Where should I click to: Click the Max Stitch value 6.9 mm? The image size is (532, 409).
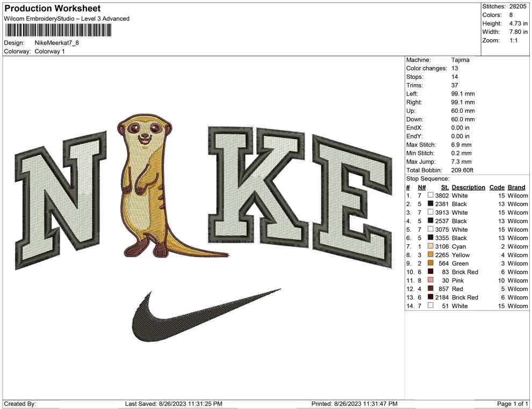tap(462, 145)
